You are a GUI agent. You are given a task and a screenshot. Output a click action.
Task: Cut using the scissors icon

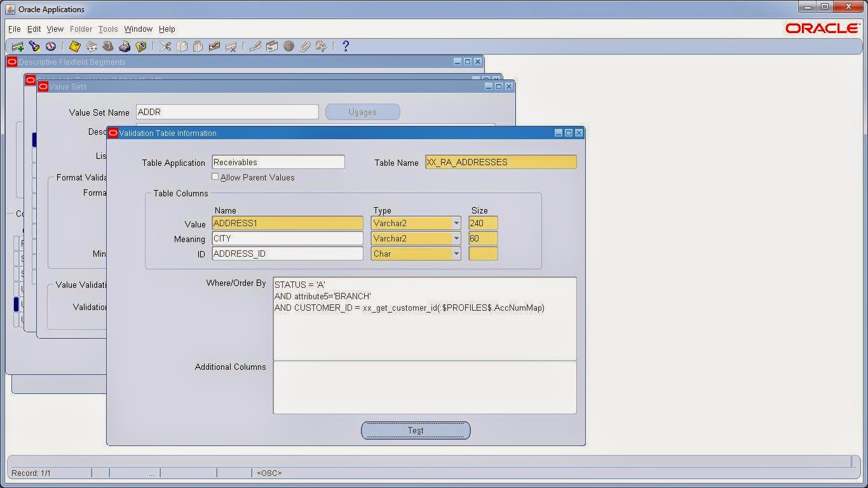tap(165, 46)
